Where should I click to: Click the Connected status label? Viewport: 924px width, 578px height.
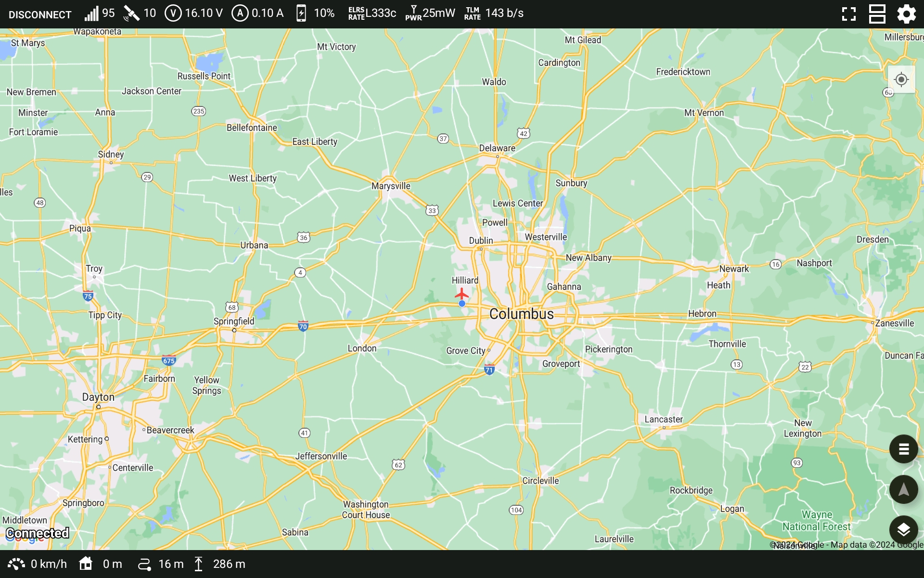point(38,533)
